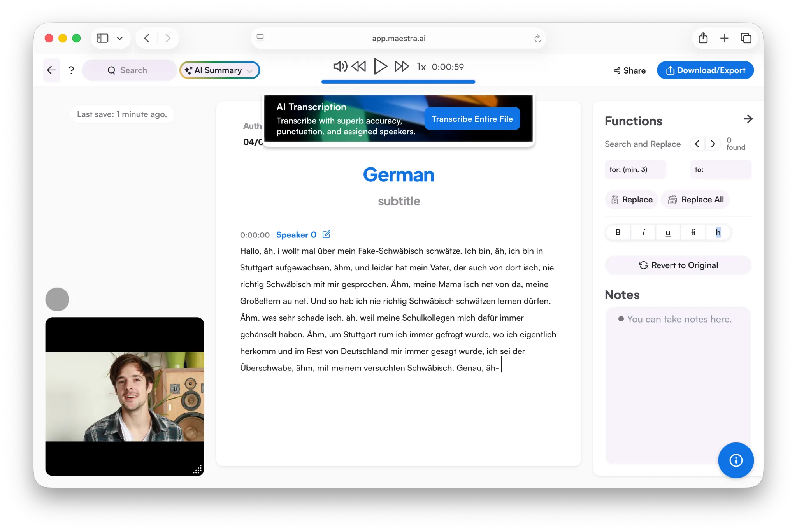Viewport: 797px width, 532px height.
Task: Toggle italic formatting
Action: coord(643,232)
